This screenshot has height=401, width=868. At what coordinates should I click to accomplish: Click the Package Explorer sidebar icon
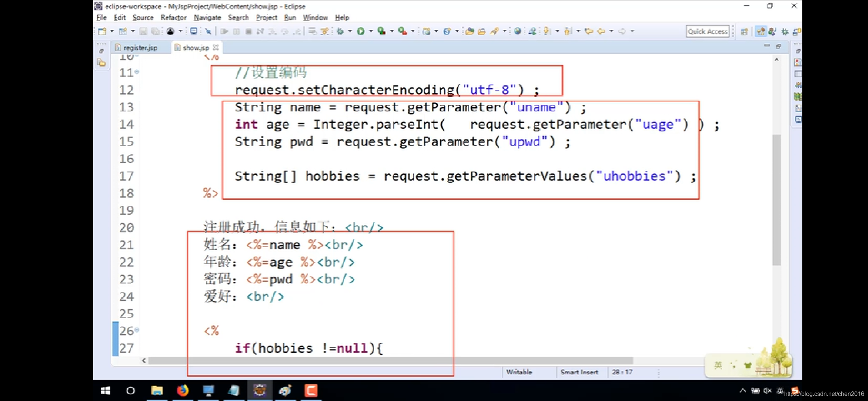pos(101,63)
